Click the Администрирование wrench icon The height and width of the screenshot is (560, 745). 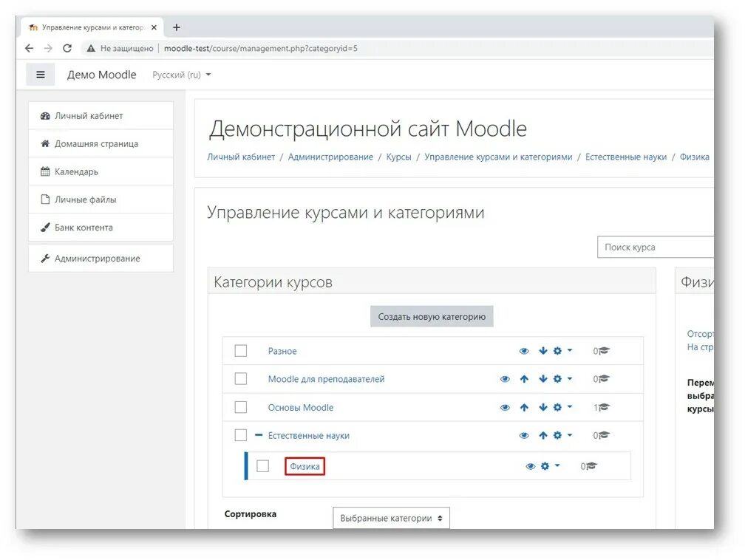(45, 259)
